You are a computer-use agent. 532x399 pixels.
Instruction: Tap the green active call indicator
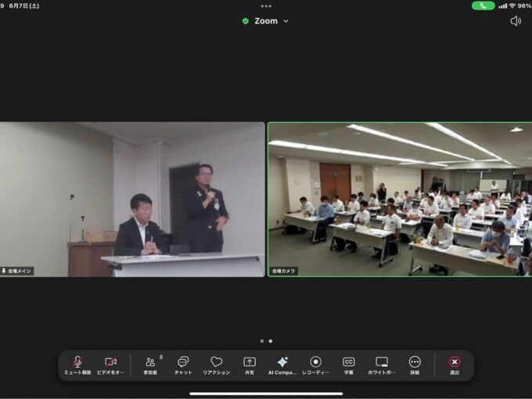483,5
